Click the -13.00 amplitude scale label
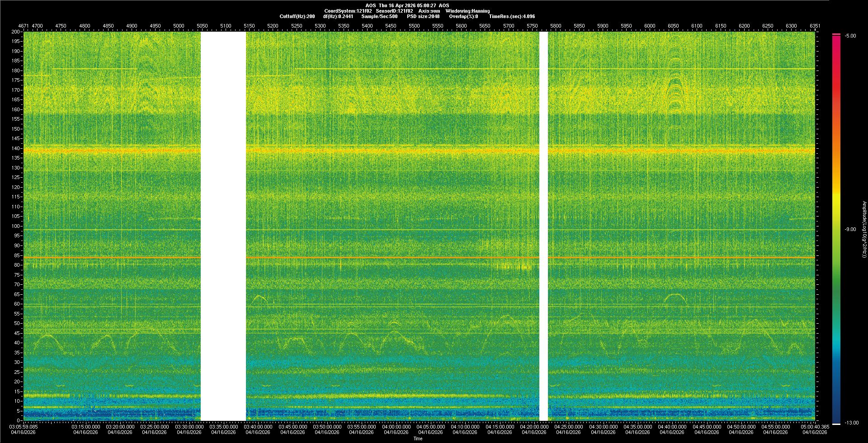The height and width of the screenshot is (443, 868). point(851,423)
